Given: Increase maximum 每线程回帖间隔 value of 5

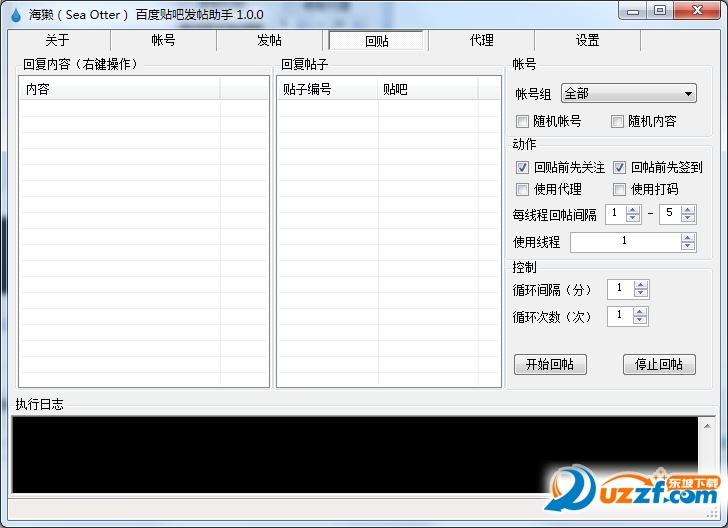Looking at the screenshot, I should (688, 210).
